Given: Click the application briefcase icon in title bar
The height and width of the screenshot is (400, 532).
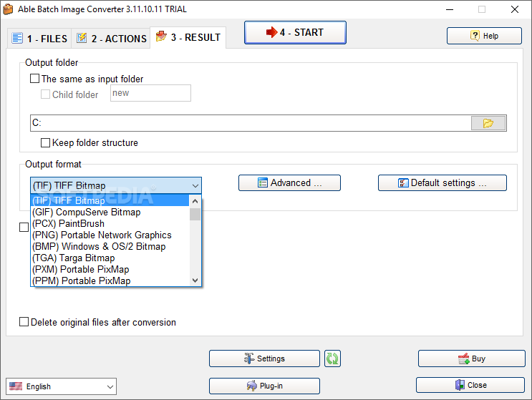Looking at the screenshot, I should coord(8,9).
